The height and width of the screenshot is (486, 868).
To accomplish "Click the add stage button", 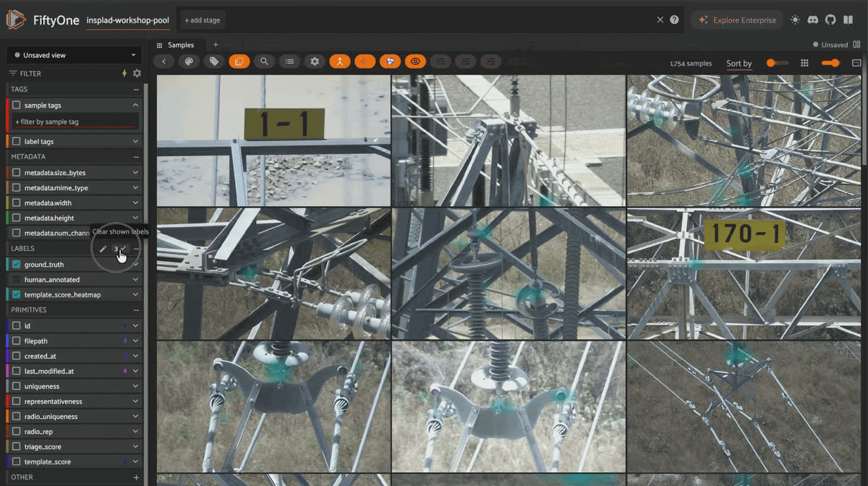I will pyautogui.click(x=203, y=20).
